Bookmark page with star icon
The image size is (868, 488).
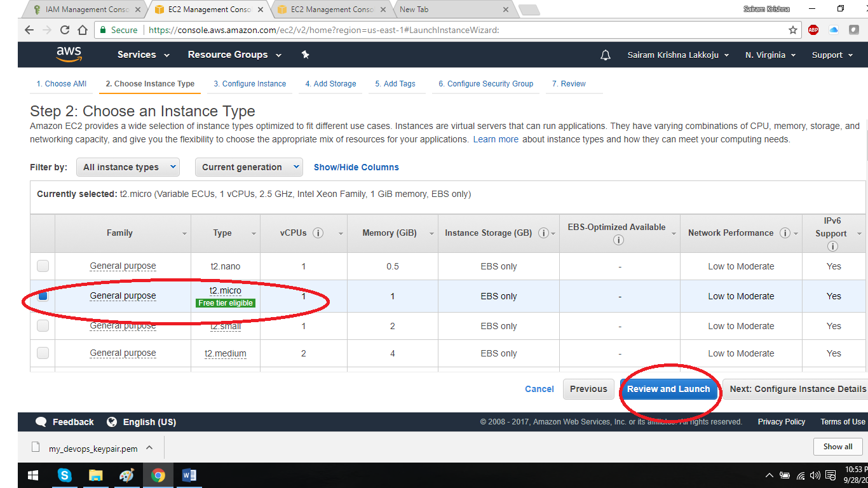click(x=793, y=30)
